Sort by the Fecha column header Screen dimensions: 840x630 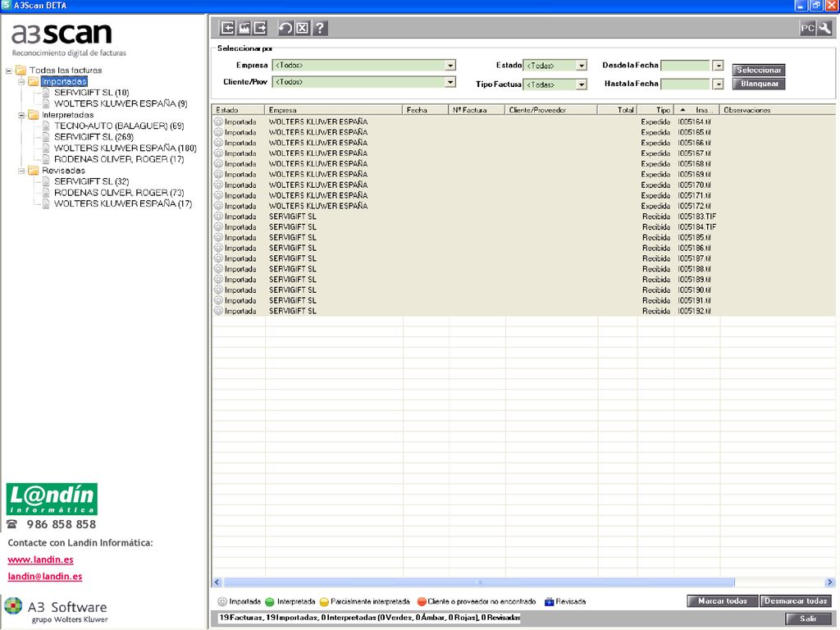426,110
